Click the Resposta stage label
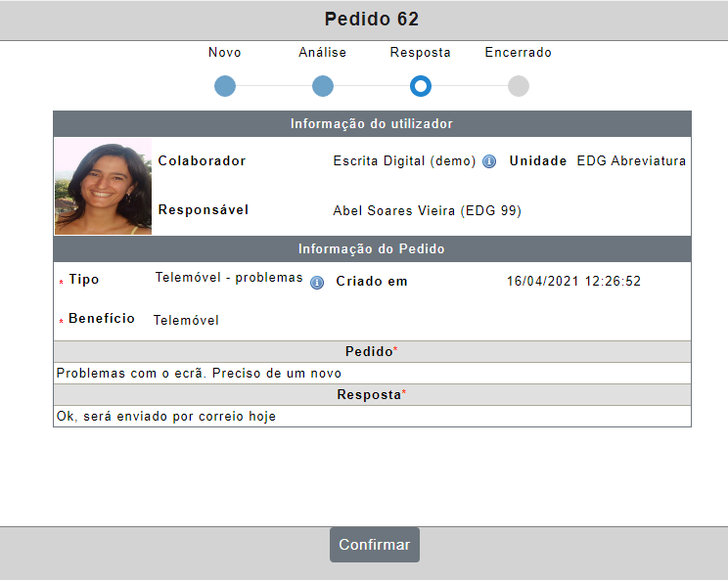Image resolution: width=728 pixels, height=581 pixels. pyautogui.click(x=420, y=53)
